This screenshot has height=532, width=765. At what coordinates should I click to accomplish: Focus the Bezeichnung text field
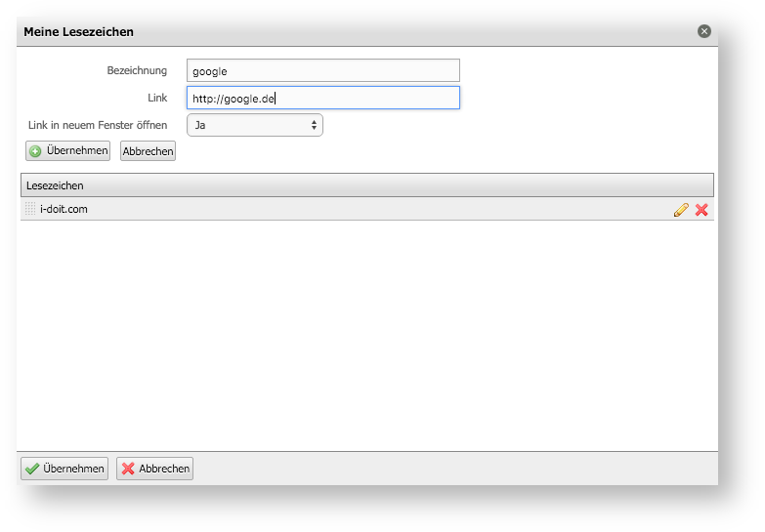[x=323, y=70]
